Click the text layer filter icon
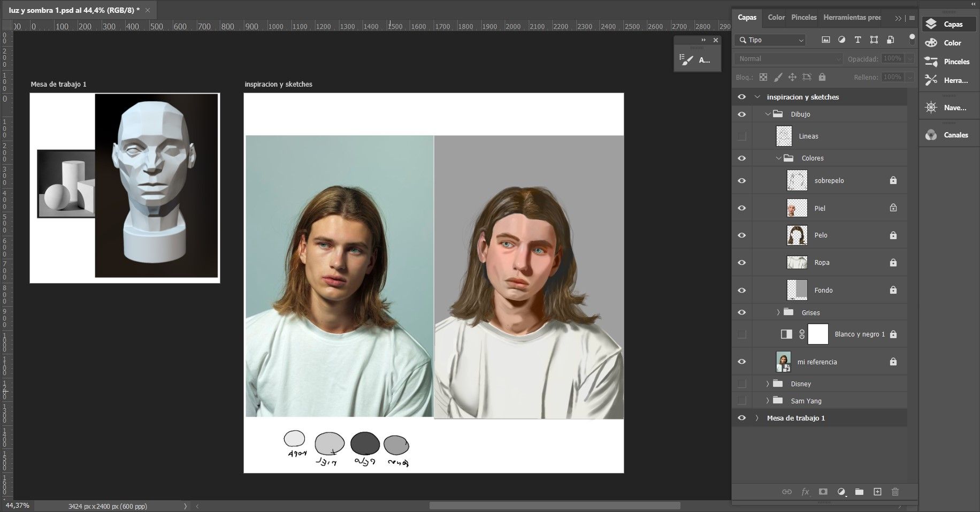The image size is (980, 512). (857, 40)
